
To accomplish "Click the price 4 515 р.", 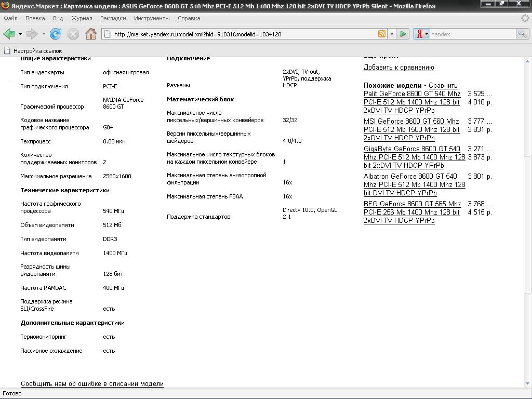I will [480, 212].
